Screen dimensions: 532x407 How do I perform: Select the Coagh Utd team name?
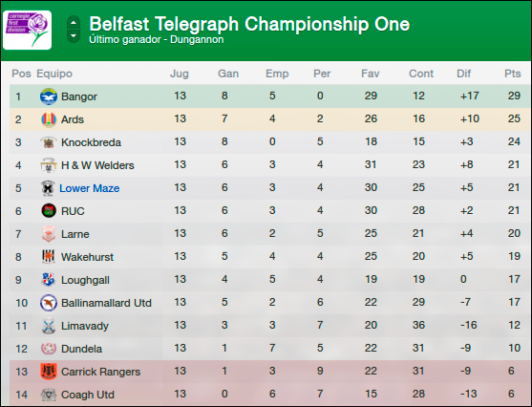coord(88,395)
